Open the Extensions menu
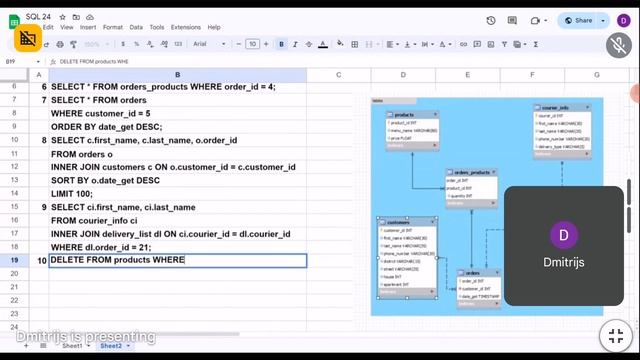Image resolution: width=640 pixels, height=360 pixels. 186,27
